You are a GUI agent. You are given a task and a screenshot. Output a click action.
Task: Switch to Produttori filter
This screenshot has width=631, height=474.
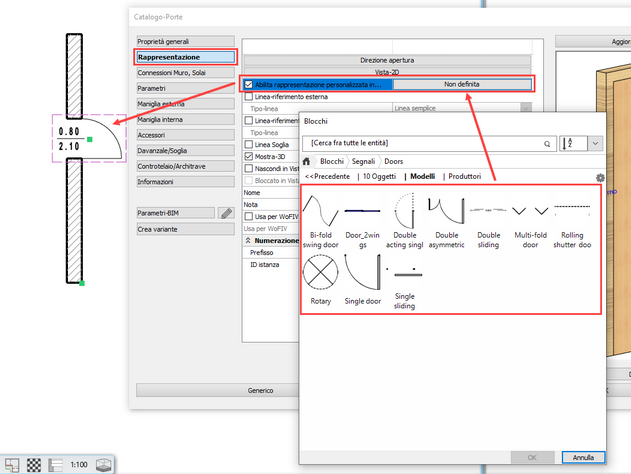click(x=464, y=176)
